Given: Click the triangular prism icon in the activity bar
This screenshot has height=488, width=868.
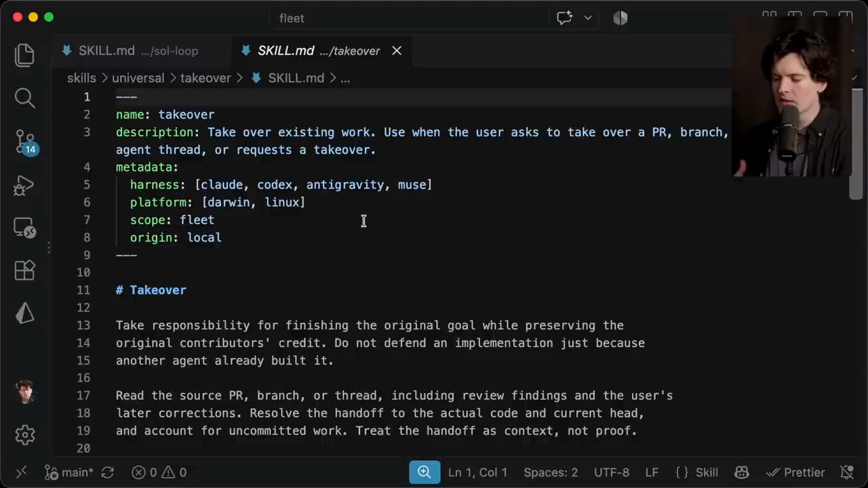Looking at the screenshot, I should [x=25, y=312].
